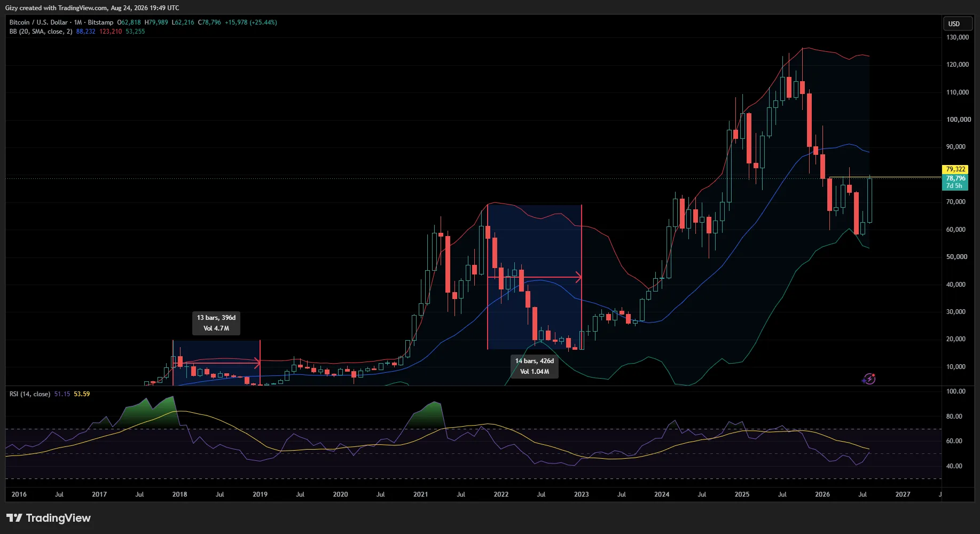Click the RSI value 51.15
Viewport: 980px width, 534px height.
tap(62, 394)
